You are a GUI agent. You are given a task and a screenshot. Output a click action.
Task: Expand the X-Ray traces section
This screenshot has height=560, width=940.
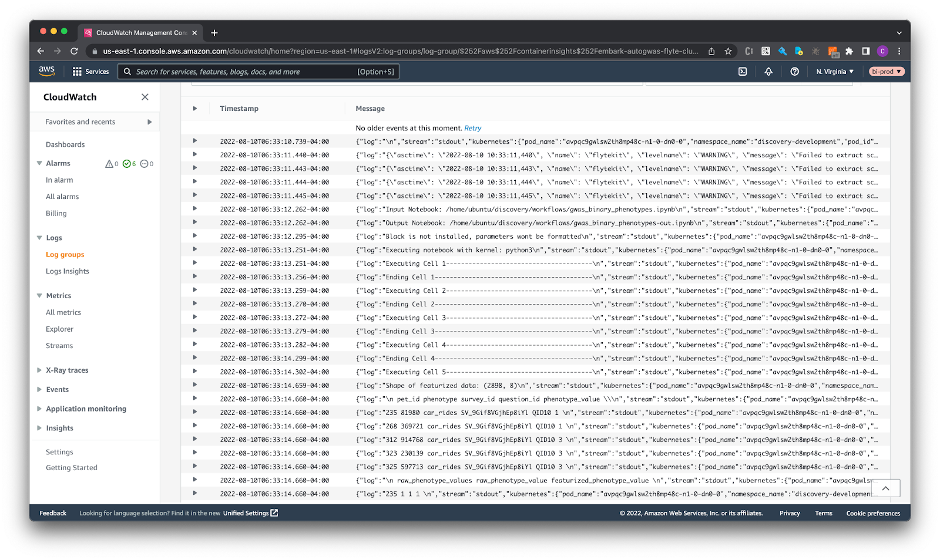39,370
